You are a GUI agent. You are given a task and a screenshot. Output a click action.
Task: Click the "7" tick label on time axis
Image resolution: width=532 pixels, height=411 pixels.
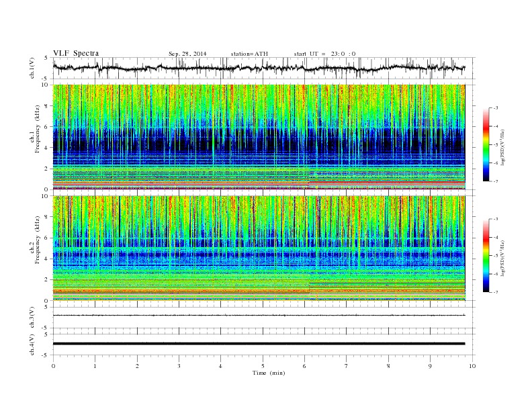(347, 366)
